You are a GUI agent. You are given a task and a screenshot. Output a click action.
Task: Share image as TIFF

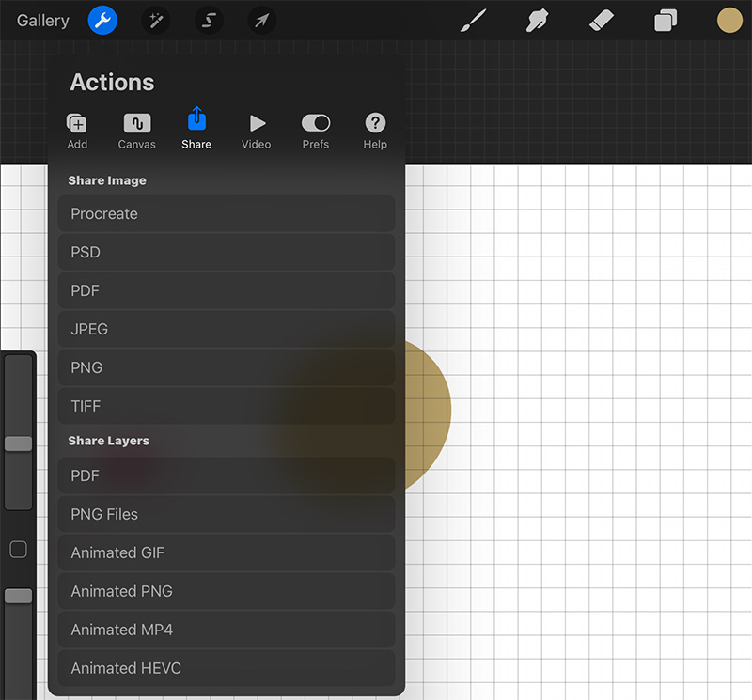227,406
